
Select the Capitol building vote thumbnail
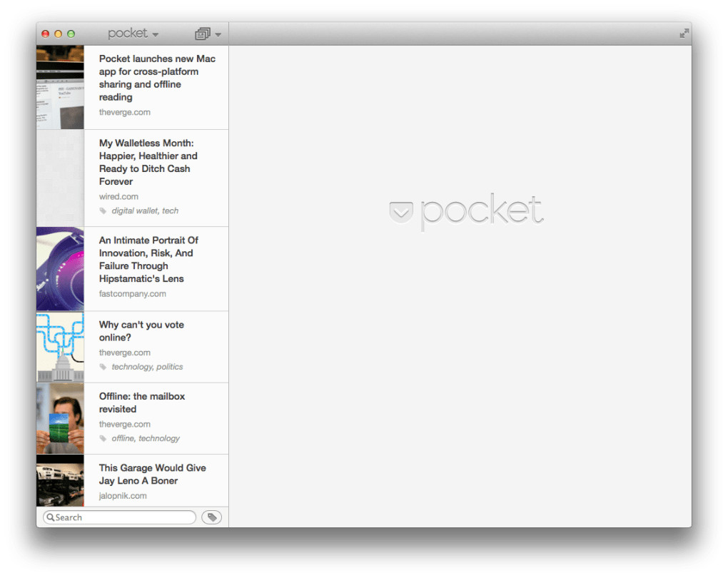[61, 347]
